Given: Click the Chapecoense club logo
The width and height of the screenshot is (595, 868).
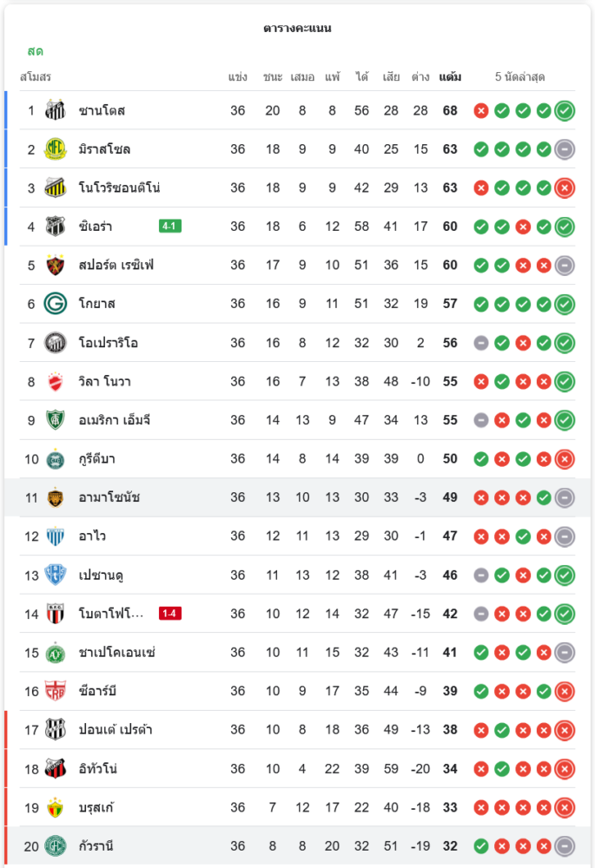Looking at the screenshot, I should [56, 653].
